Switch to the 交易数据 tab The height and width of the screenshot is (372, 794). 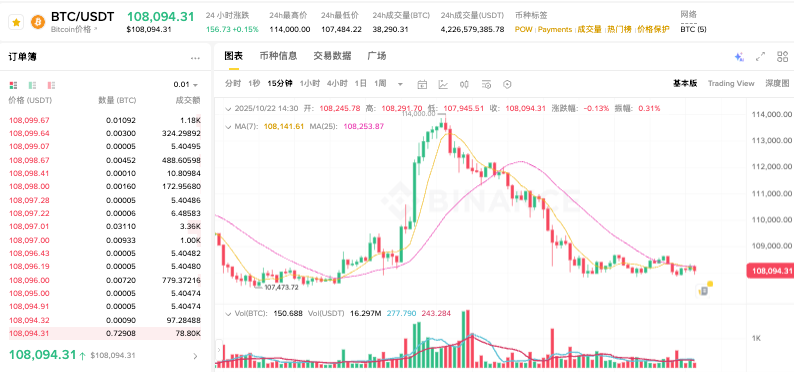332,56
